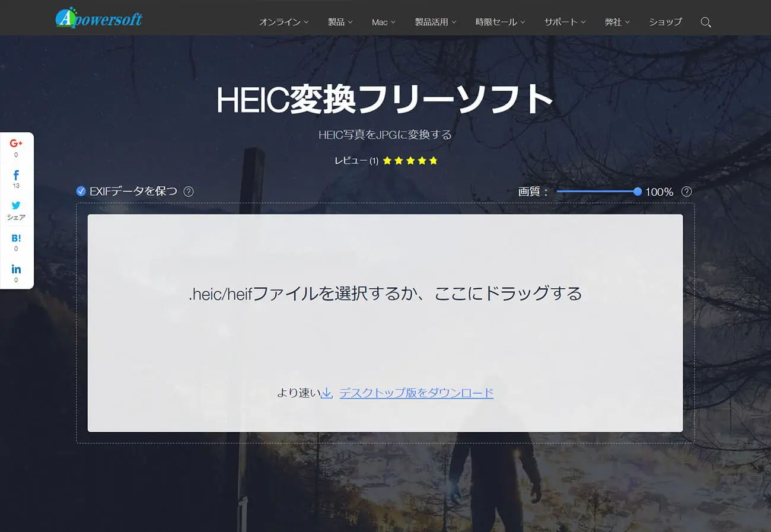Open the ショップ menu item
This screenshot has height=532, width=771.
coord(665,22)
